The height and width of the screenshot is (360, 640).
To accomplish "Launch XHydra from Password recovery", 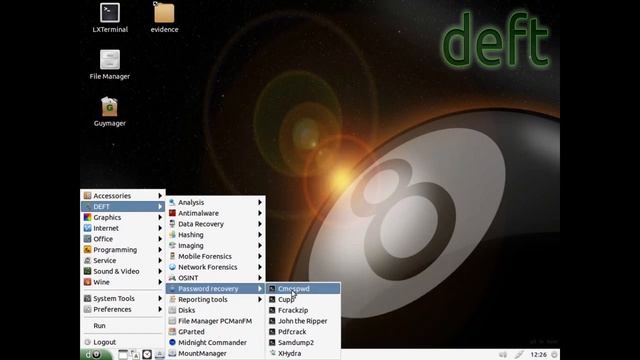I will click(x=303, y=353).
